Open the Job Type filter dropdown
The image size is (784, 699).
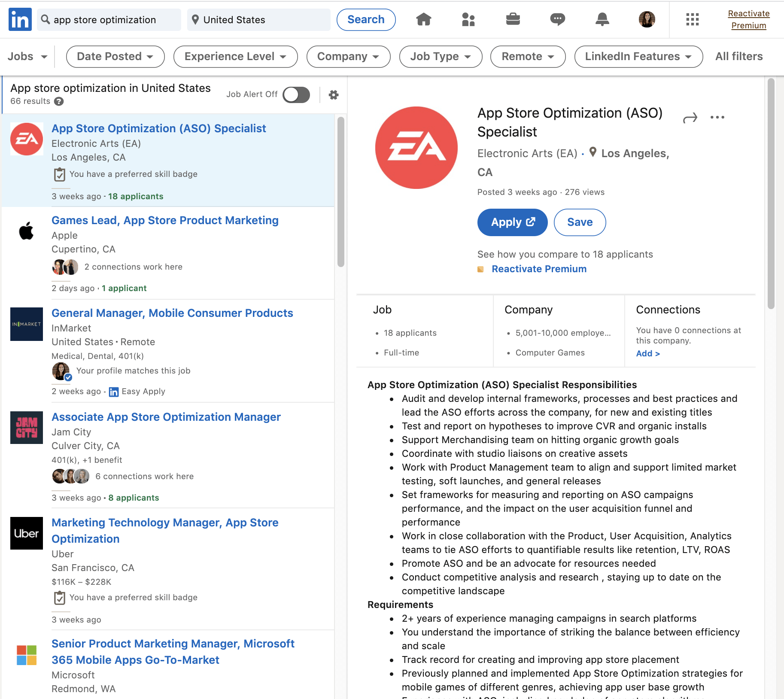coord(441,57)
